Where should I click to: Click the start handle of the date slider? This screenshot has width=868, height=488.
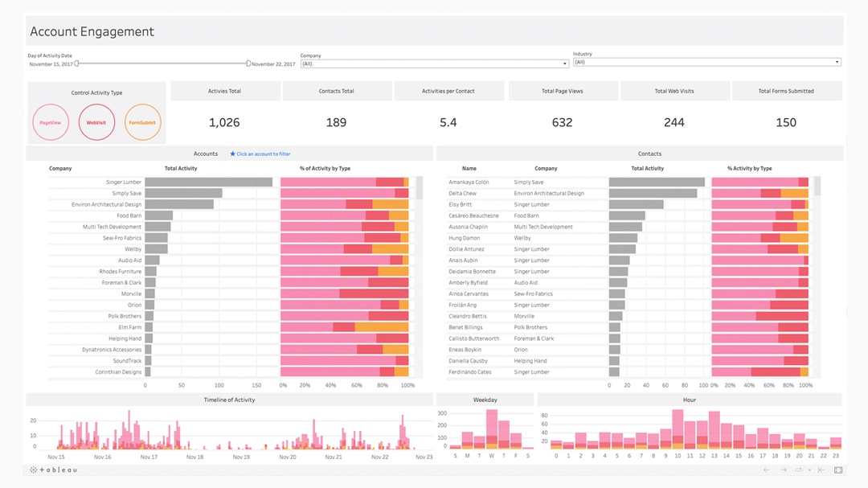[77, 64]
